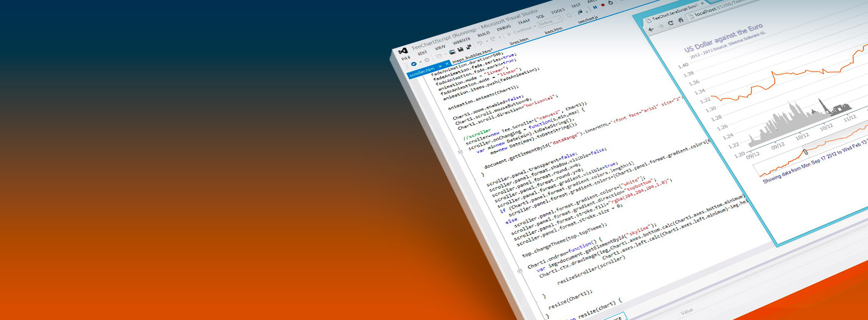Click the 1.40 axis label on chart
This screenshot has height=320, width=868.
[684, 66]
